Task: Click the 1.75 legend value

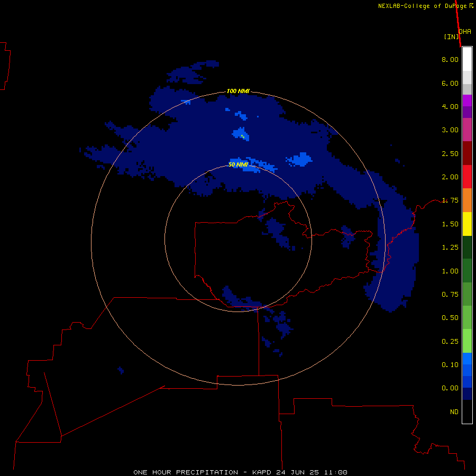Action: (x=450, y=200)
